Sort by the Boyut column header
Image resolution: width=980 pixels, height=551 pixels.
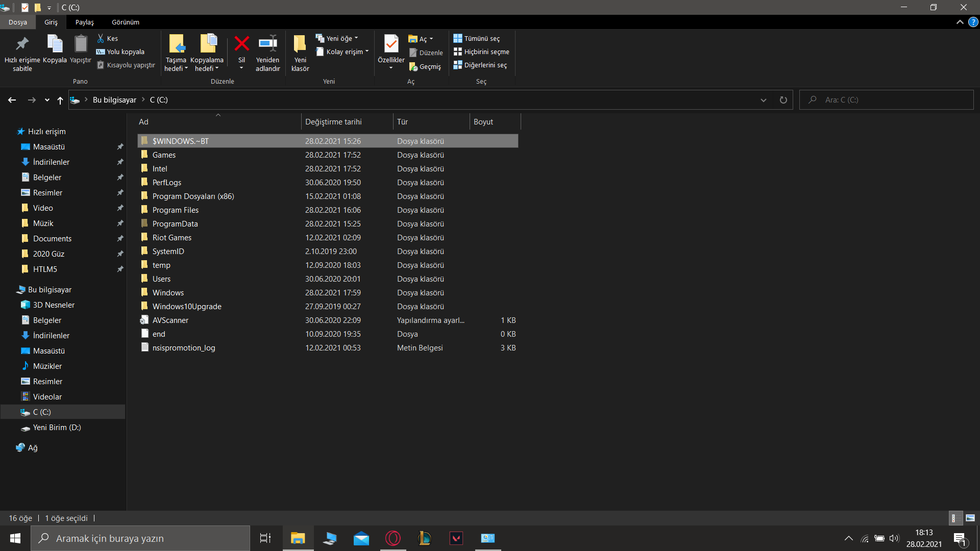[495, 121]
